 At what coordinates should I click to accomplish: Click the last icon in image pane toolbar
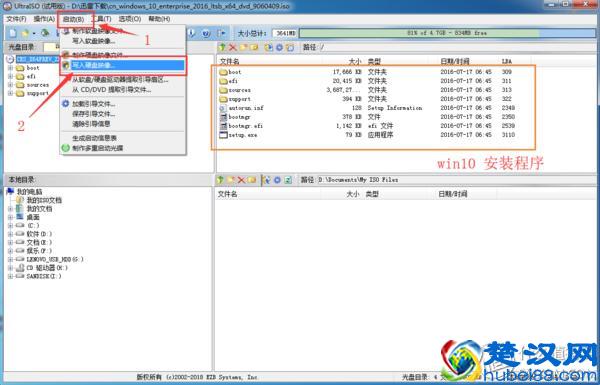point(290,47)
